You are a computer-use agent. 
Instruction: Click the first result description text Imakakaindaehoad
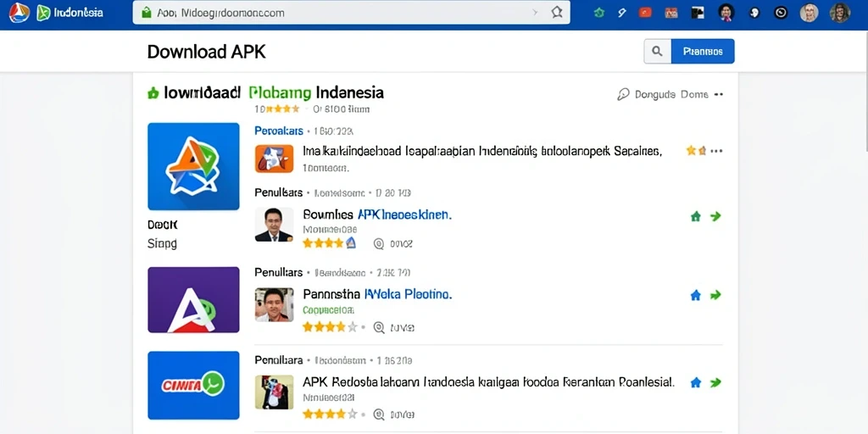[x=482, y=151]
